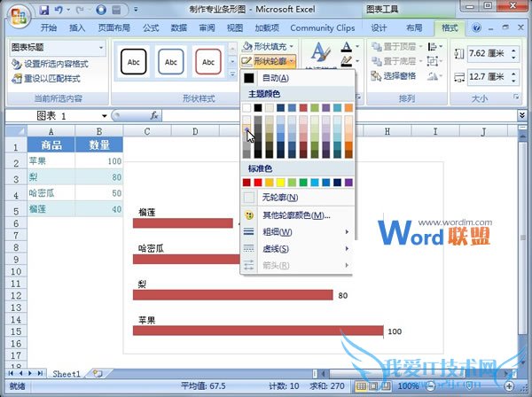Viewport: 532px width, 397px height.
Task: Click the Align objects icon
Action: [433, 46]
